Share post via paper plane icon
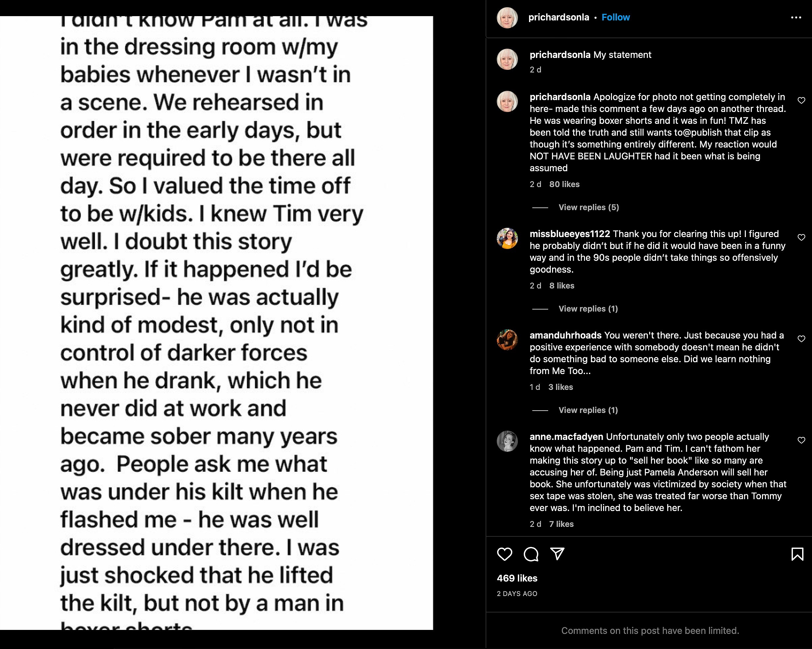The height and width of the screenshot is (649, 812). [x=557, y=554]
